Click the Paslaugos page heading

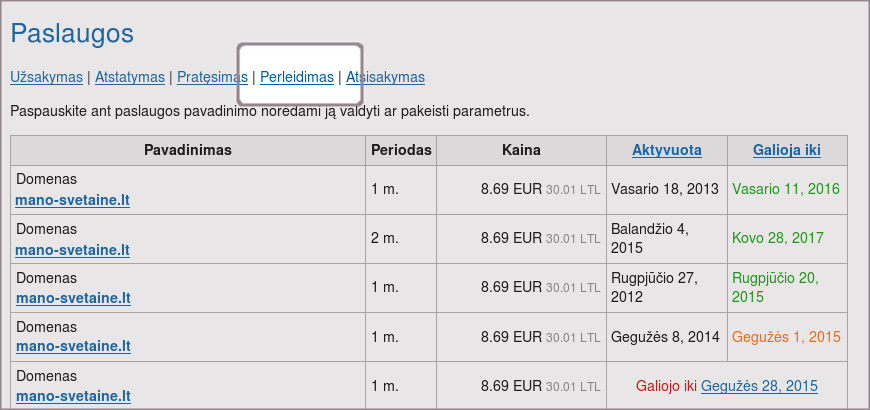point(72,33)
